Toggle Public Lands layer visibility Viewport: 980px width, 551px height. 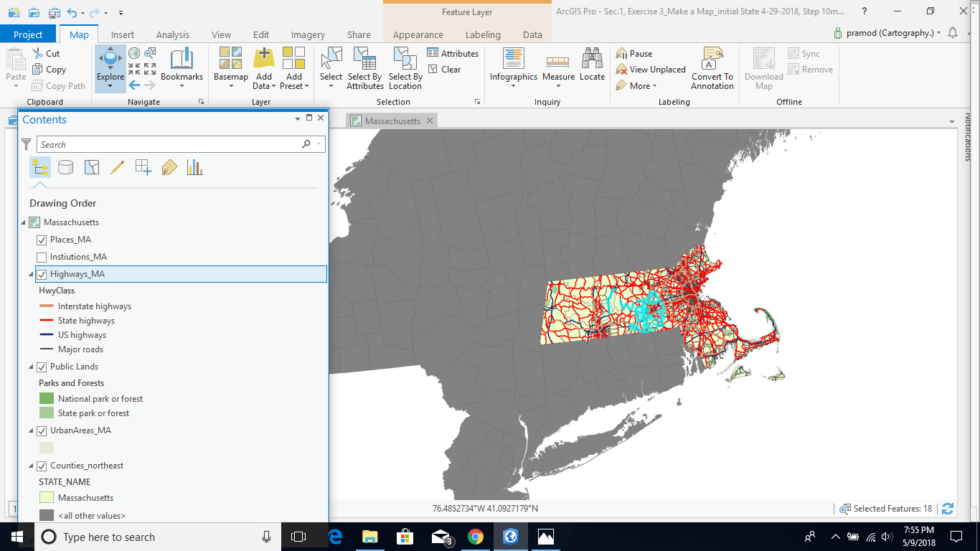pos(42,367)
